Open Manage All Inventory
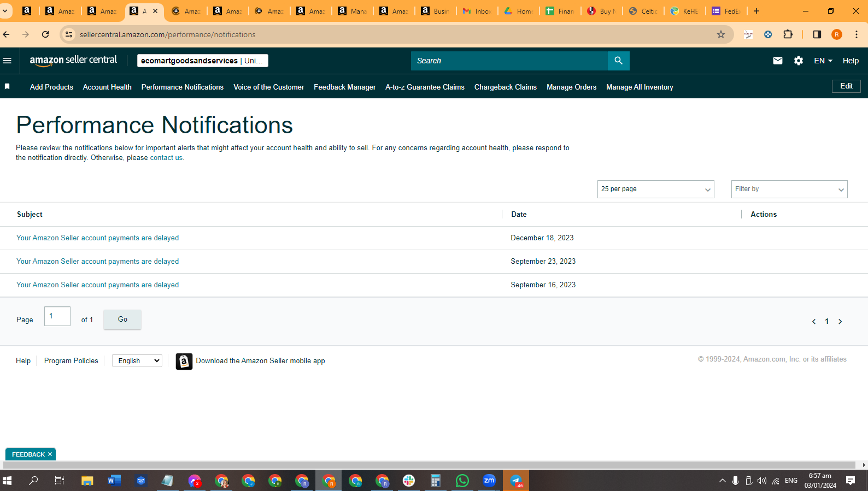 640,87
